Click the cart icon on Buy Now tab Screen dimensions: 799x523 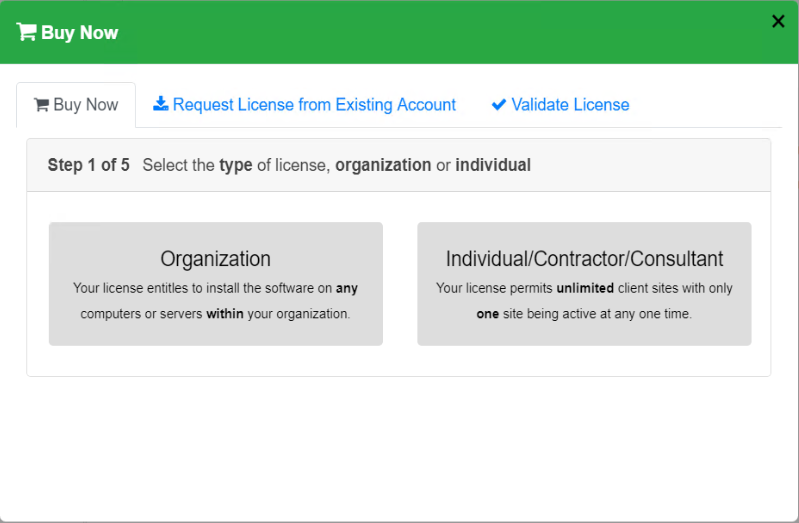[x=41, y=105]
